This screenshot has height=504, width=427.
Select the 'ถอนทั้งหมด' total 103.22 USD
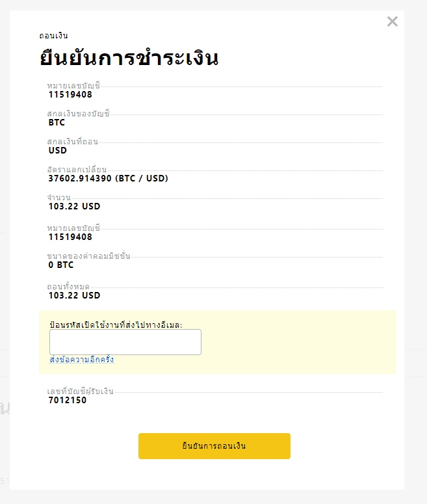coord(74,295)
